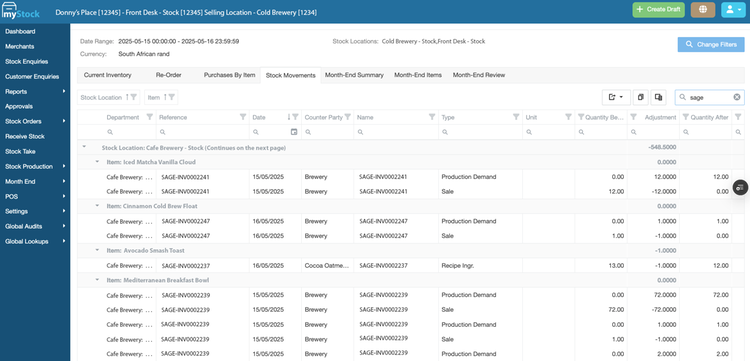
Task: Open the Month-End Items tab
Action: [x=418, y=75]
